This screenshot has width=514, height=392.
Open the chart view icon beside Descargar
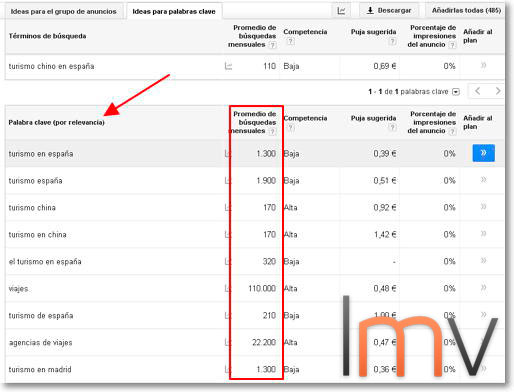(341, 11)
